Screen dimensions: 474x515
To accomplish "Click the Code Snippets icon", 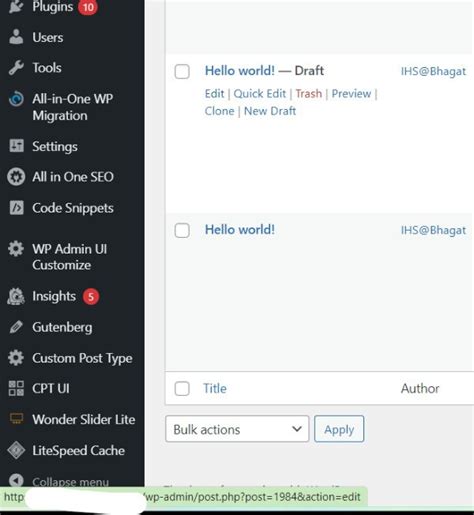I will click(16, 208).
